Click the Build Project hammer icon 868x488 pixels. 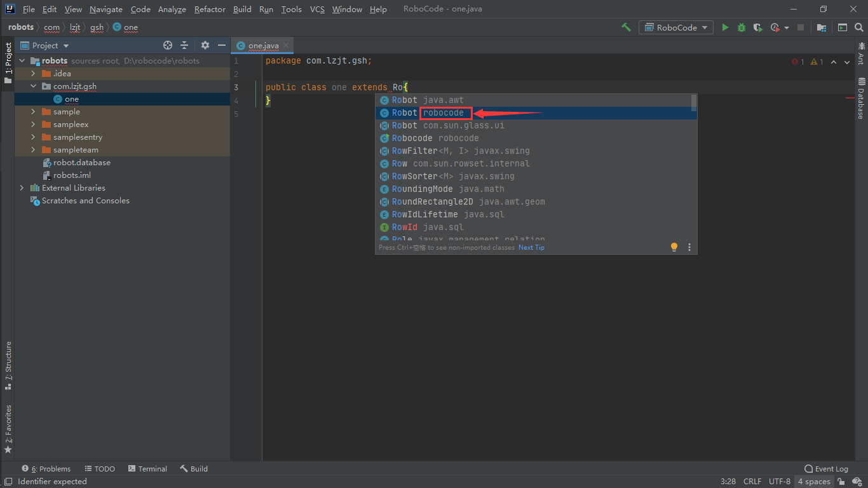pyautogui.click(x=626, y=27)
